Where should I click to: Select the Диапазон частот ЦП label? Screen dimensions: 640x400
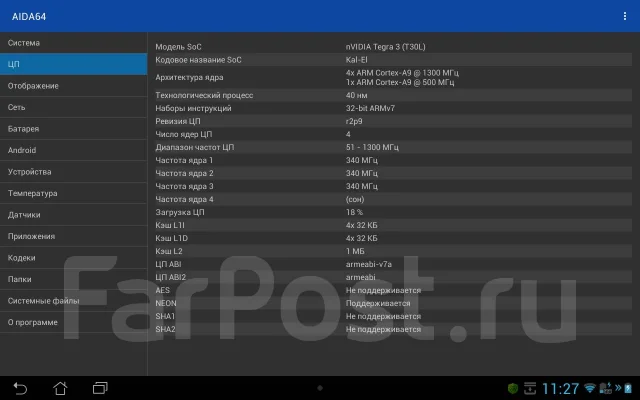[195, 147]
